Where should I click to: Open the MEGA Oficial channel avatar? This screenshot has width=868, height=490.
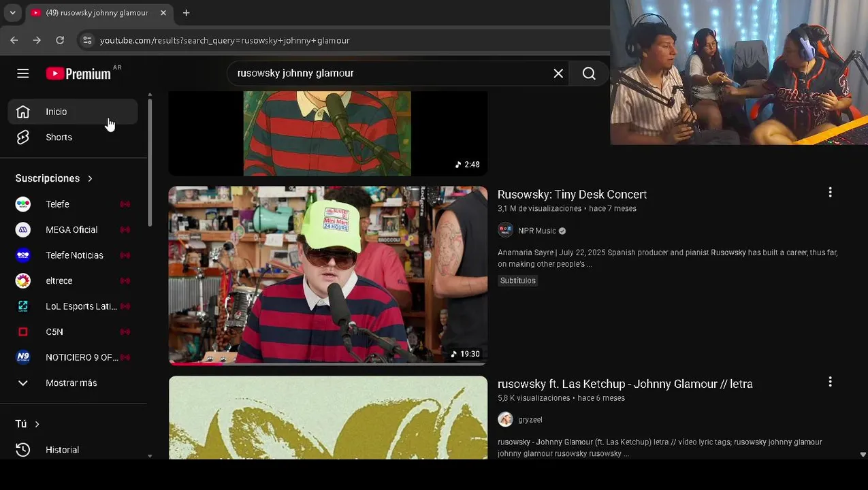click(23, 229)
